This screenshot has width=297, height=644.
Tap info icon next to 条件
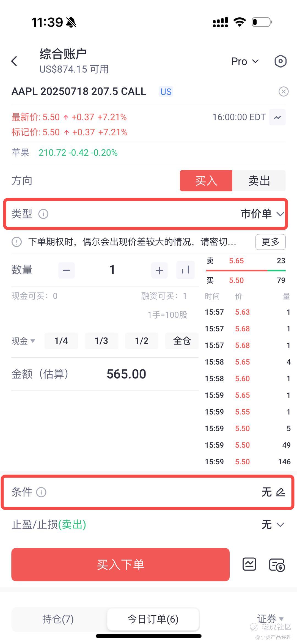[x=41, y=492]
